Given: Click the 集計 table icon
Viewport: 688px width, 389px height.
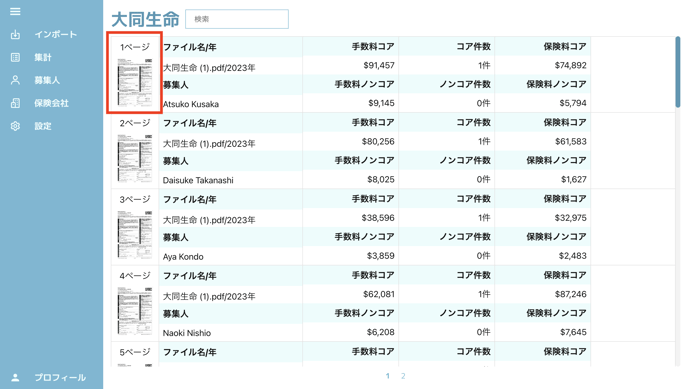Looking at the screenshot, I should (x=15, y=57).
